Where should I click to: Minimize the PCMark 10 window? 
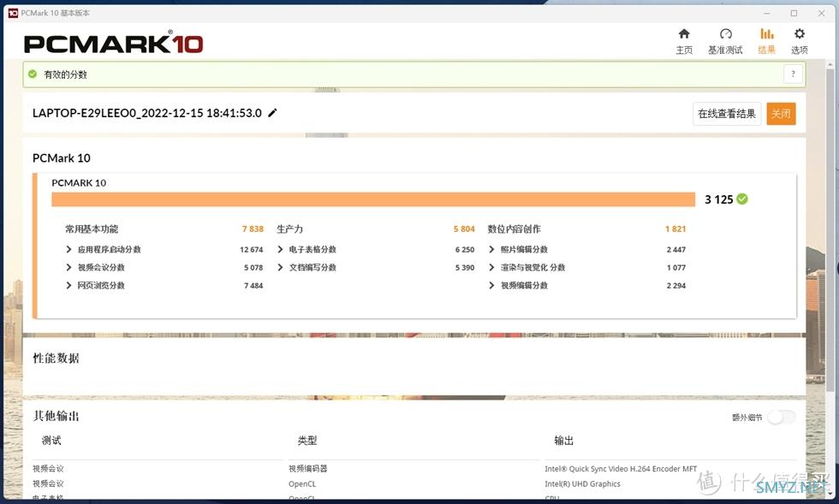[x=767, y=13]
